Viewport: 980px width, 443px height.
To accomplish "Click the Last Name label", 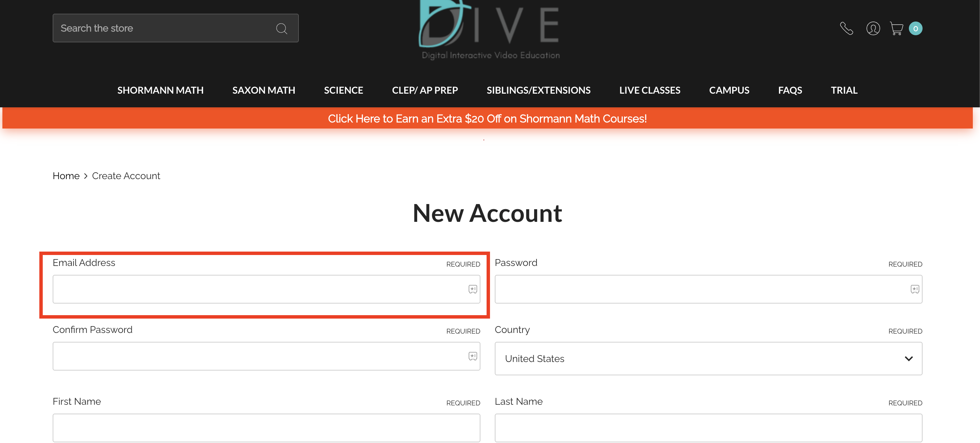I will pyautogui.click(x=518, y=402).
